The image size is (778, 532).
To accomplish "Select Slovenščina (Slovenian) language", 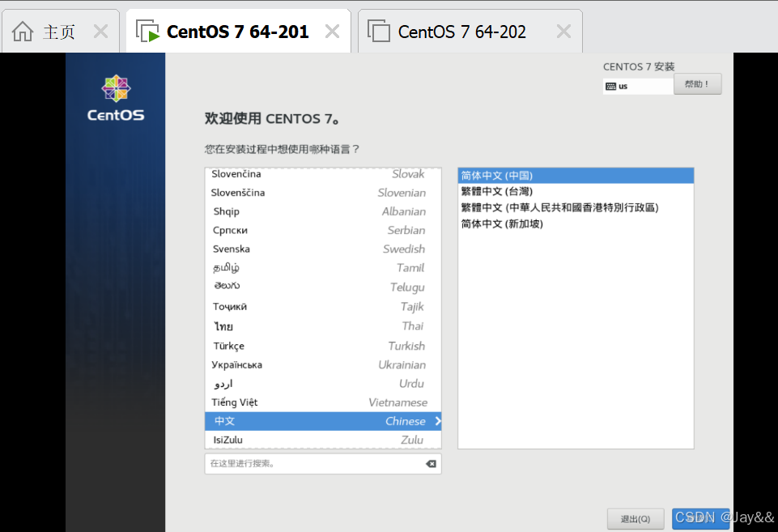I will (323, 193).
